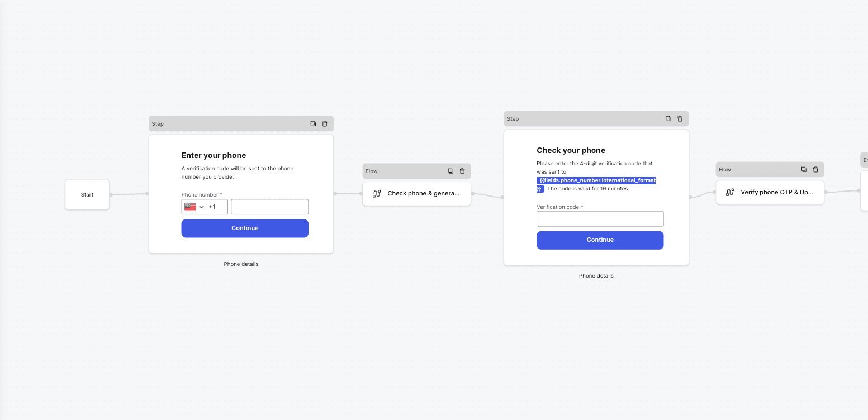The height and width of the screenshot is (420, 868).
Task: Delete the 'Enter your phone' step
Action: pyautogui.click(x=325, y=123)
